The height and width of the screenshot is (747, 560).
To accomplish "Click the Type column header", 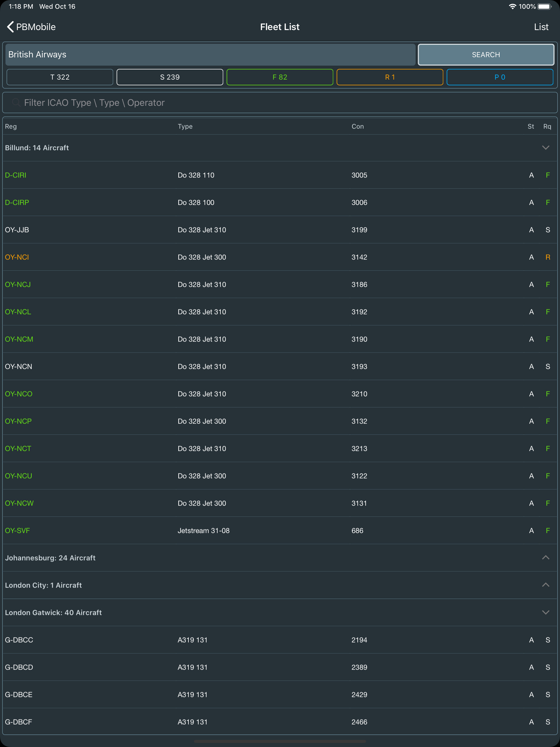I will [x=185, y=127].
